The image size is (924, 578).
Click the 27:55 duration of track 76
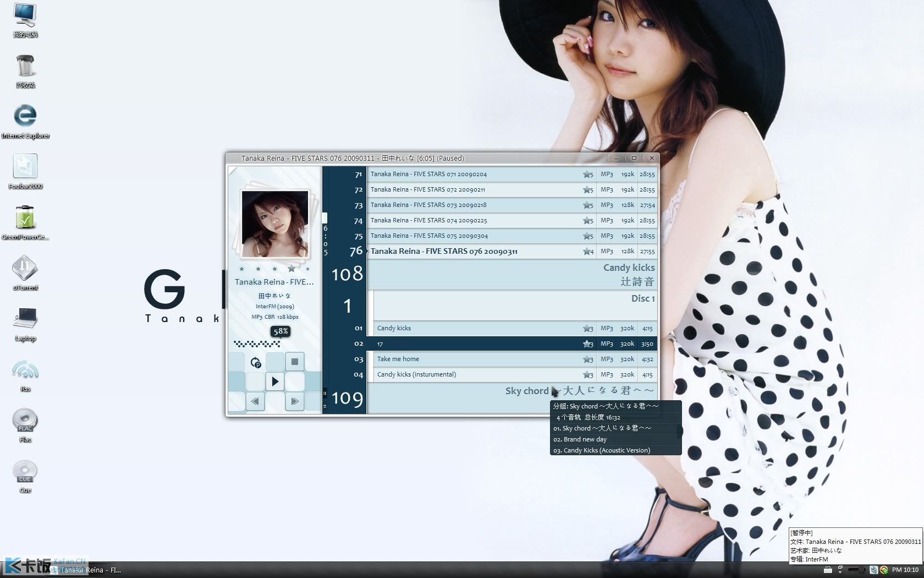pyautogui.click(x=647, y=252)
